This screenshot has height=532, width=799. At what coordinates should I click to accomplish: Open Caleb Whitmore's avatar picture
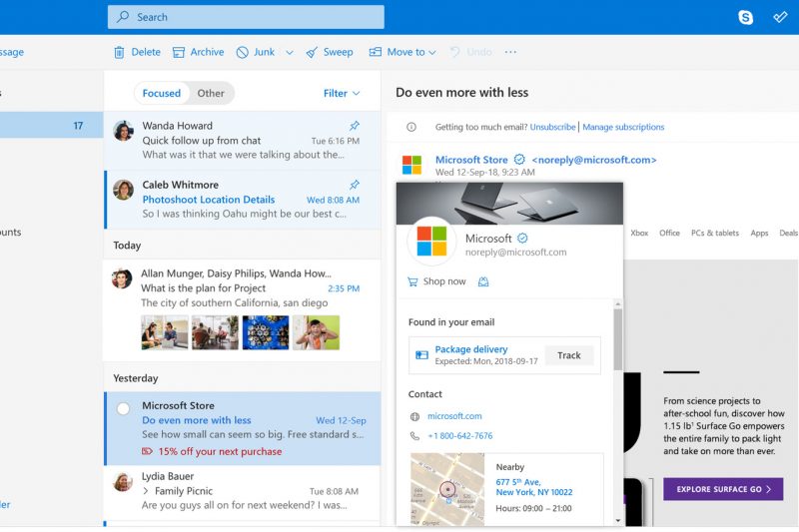click(123, 190)
